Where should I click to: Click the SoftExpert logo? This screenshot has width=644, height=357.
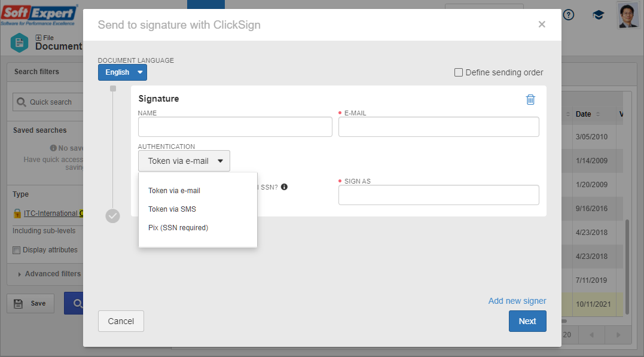tap(39, 15)
